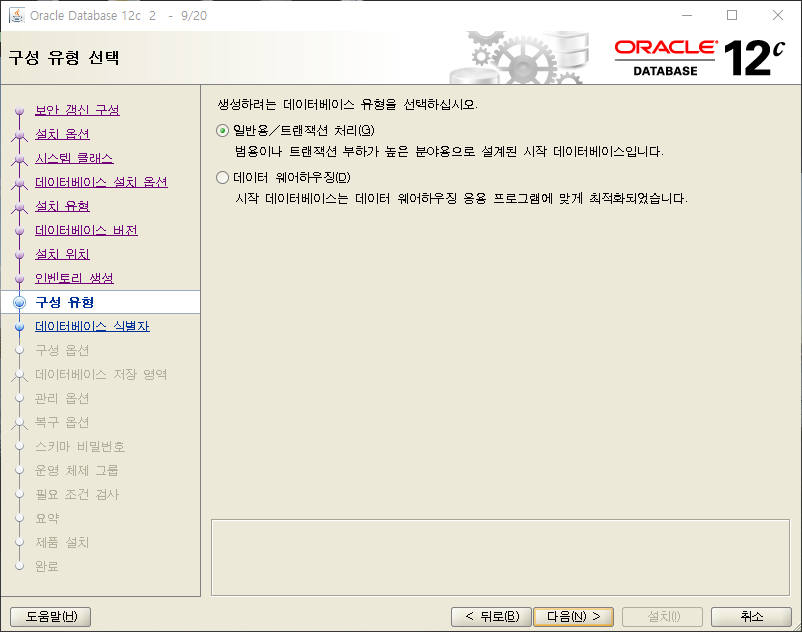This screenshot has height=632, width=802.
Task: Go back with the 뒤로(B) button
Action: (x=492, y=617)
